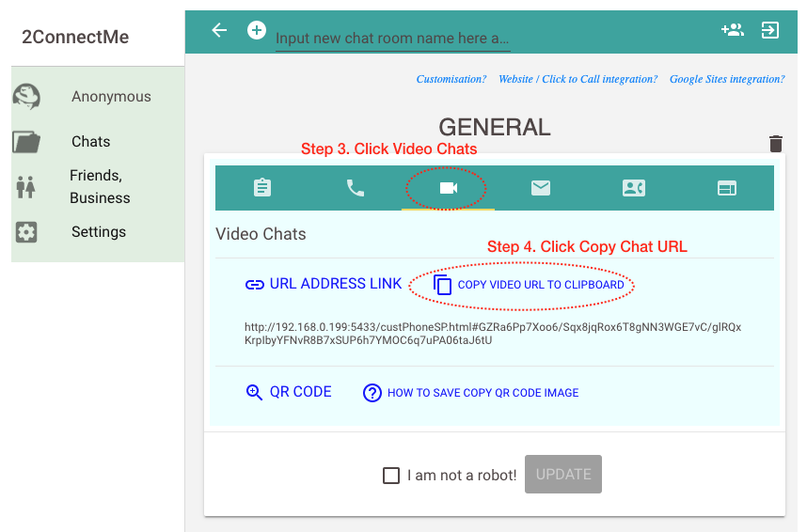The image size is (807, 532).
Task: Open the contact card call tab
Action: [634, 188]
